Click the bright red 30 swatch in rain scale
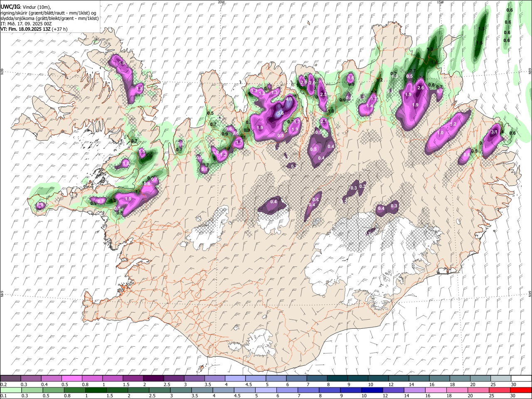The image size is (532, 399). pos(521,390)
